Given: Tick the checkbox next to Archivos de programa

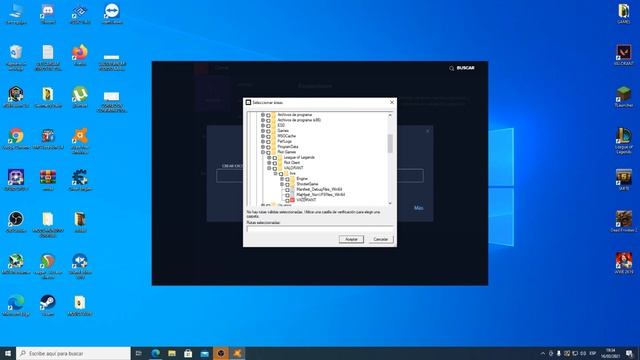Looking at the screenshot, I should coord(268,115).
